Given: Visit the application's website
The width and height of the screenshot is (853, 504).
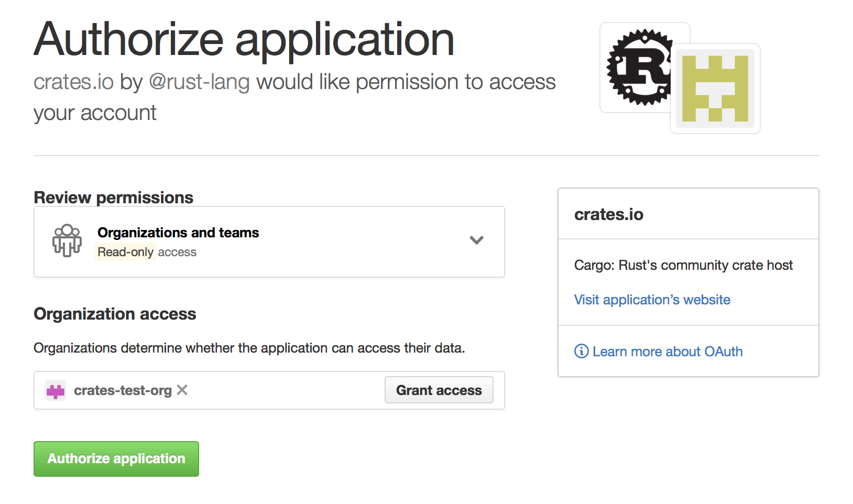Looking at the screenshot, I should (x=652, y=299).
